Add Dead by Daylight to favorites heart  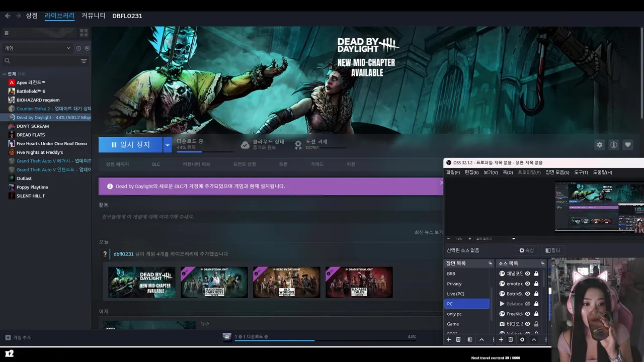point(627,145)
